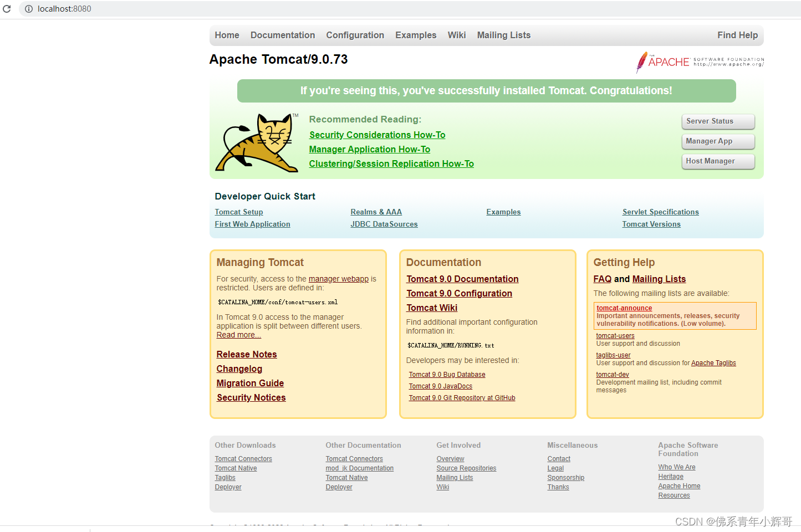Open Security Considerations How-To link

(x=377, y=135)
